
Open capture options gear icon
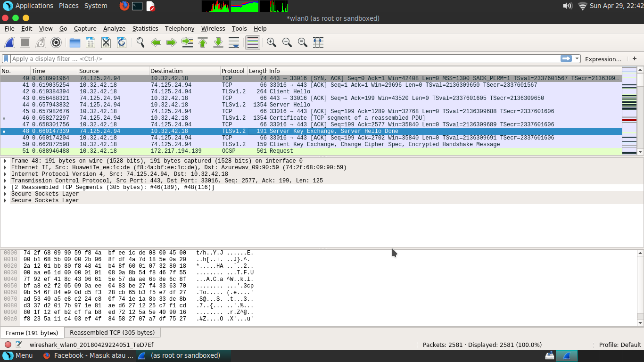coord(56,42)
